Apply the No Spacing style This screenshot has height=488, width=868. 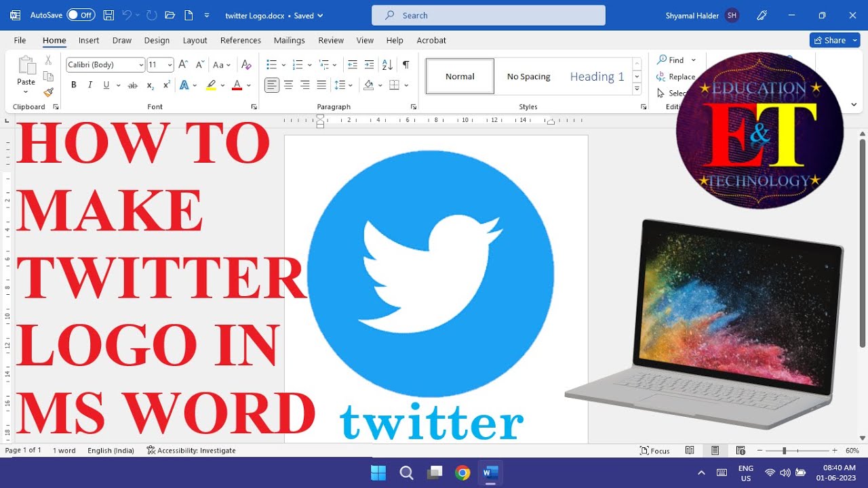point(529,77)
